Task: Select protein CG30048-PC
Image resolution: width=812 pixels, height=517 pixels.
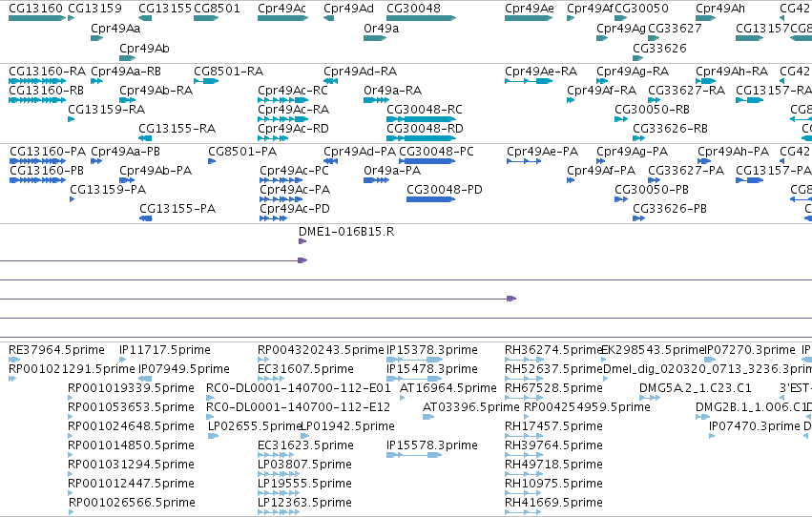Action: tap(436, 152)
